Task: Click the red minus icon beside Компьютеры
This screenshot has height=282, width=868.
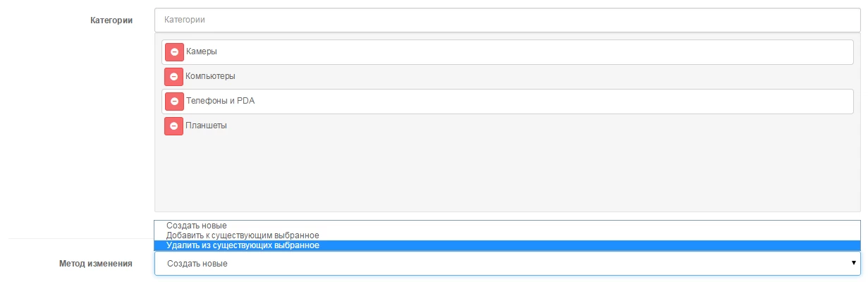Action: tap(173, 76)
